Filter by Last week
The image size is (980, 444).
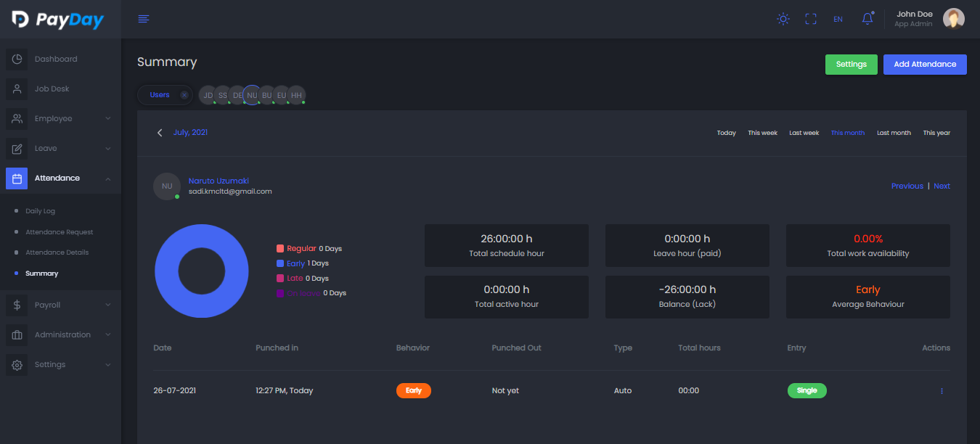pos(804,133)
